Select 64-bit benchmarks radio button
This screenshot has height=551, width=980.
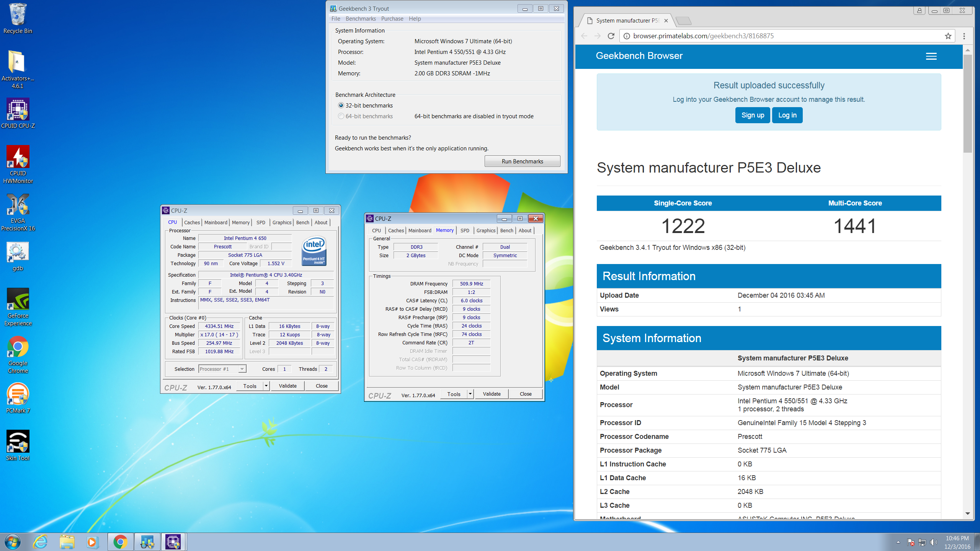click(x=341, y=116)
